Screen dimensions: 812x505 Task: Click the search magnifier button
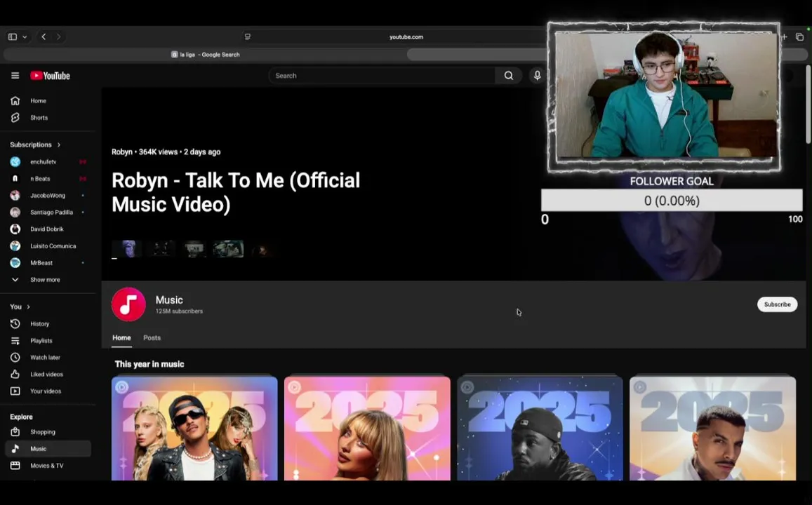tap(509, 76)
